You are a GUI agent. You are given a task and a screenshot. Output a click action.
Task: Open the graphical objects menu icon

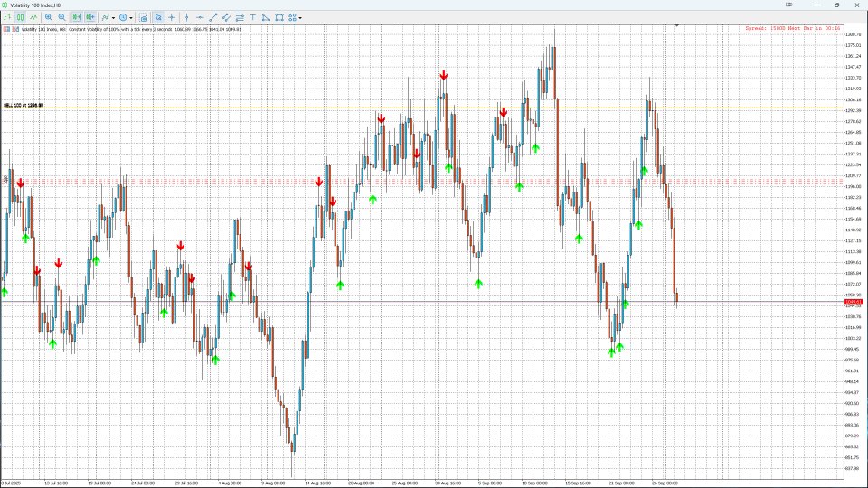coord(292,17)
